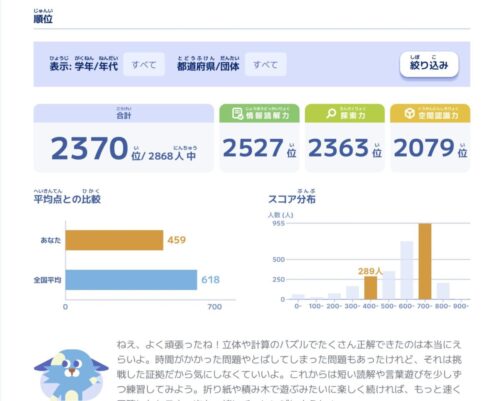The height and width of the screenshot is (401, 500).
Task: Click the blue 全国平均 score bar
Action: pyautogui.click(x=131, y=280)
